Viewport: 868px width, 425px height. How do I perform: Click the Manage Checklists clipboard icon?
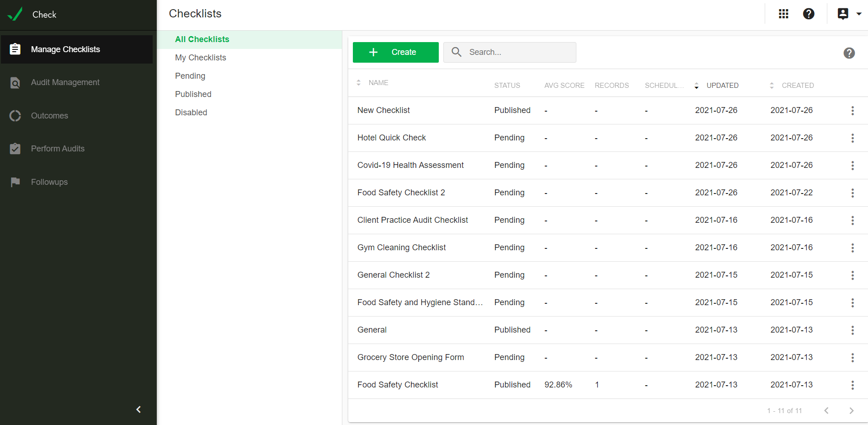(x=15, y=49)
